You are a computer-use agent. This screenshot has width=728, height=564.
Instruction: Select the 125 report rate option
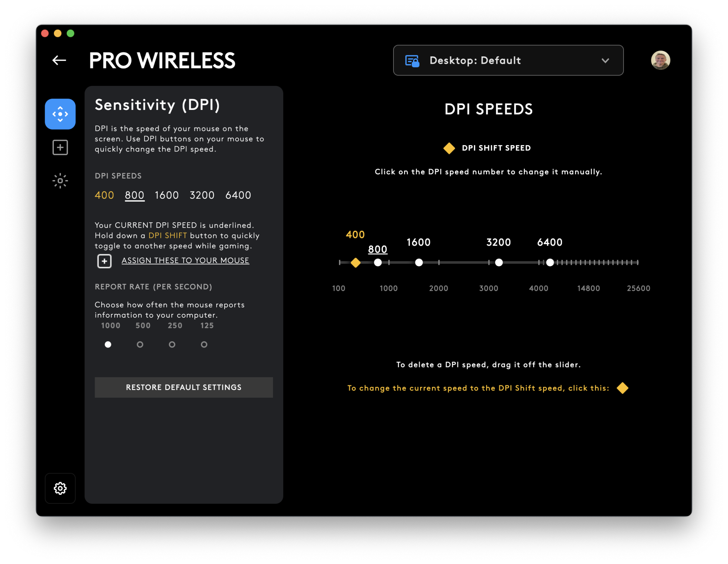[x=204, y=344]
